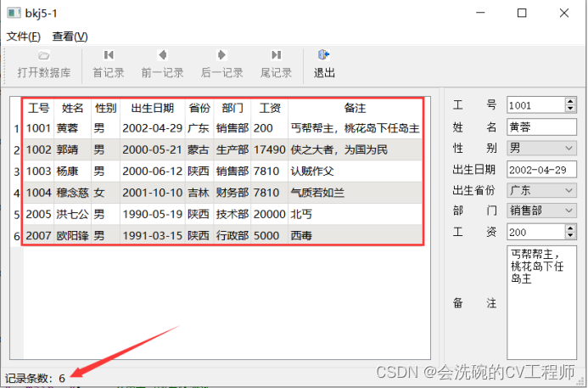This screenshot has width=588, height=388.
Task: Click the 认贼作父 remark cell
Action: (356, 172)
